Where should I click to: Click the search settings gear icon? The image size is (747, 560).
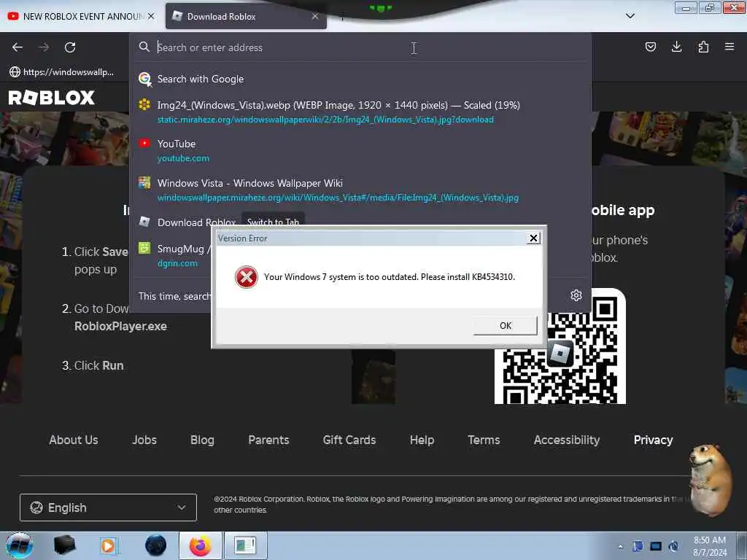(576, 295)
